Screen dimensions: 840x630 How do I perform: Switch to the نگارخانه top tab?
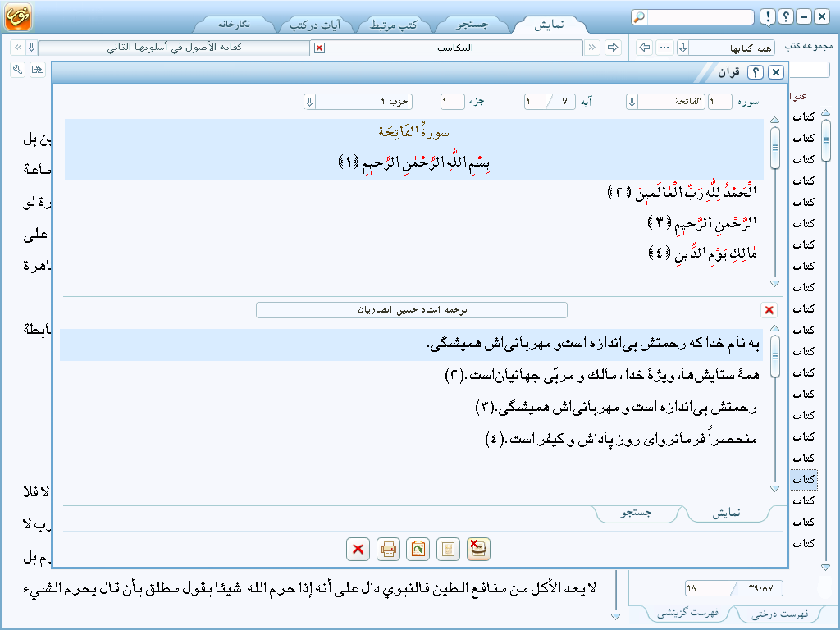coord(234,24)
